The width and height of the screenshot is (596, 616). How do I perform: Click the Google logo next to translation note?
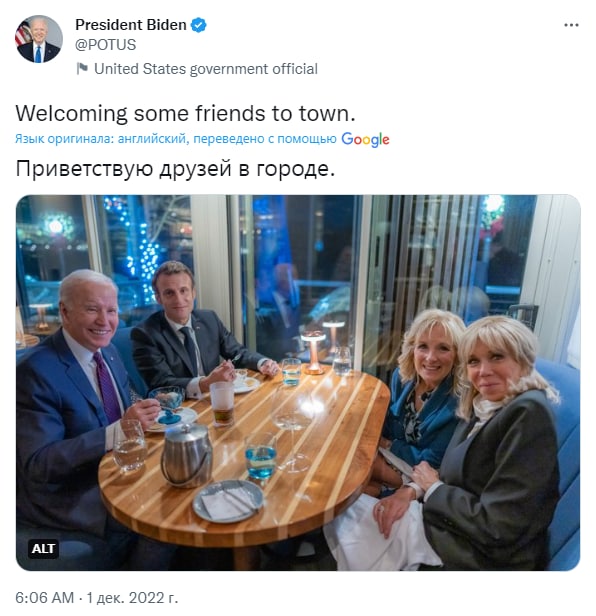(365, 139)
